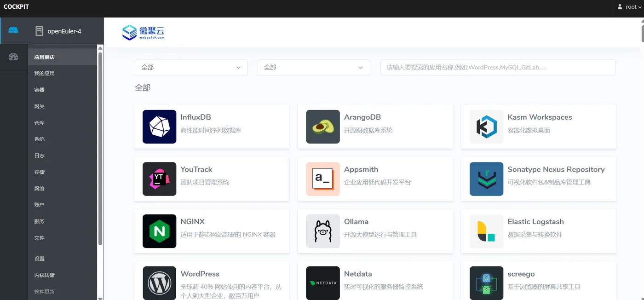The height and width of the screenshot is (300, 644).
Task: Click the Elastic Logstash title
Action: tap(535, 222)
